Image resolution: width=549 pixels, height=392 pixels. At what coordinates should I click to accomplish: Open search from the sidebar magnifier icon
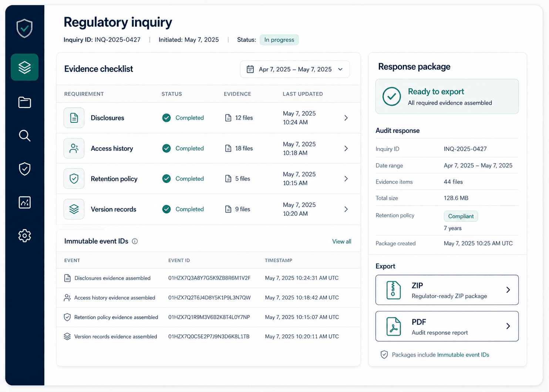point(24,135)
